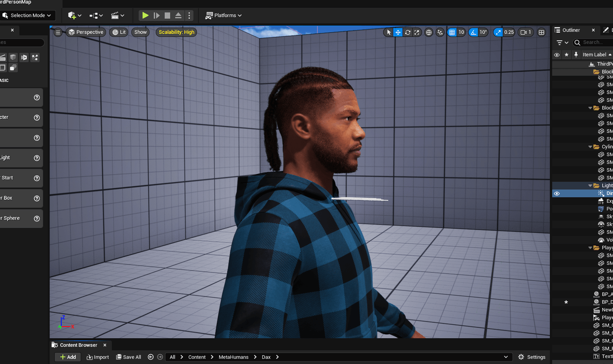This screenshot has width=613, height=364.
Task: Click the Content Browser forward arrow
Action: (x=160, y=357)
